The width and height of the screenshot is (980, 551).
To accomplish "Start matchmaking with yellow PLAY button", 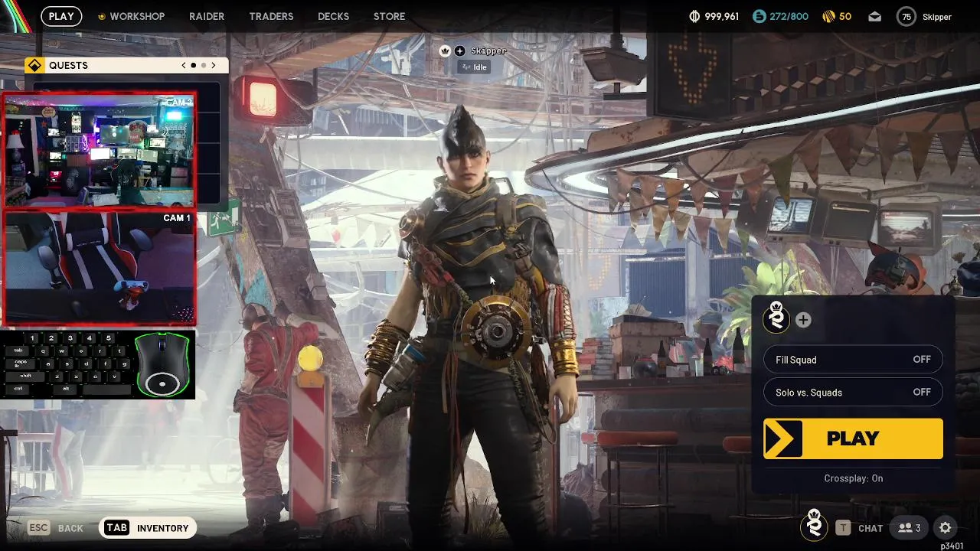I will coord(853,439).
